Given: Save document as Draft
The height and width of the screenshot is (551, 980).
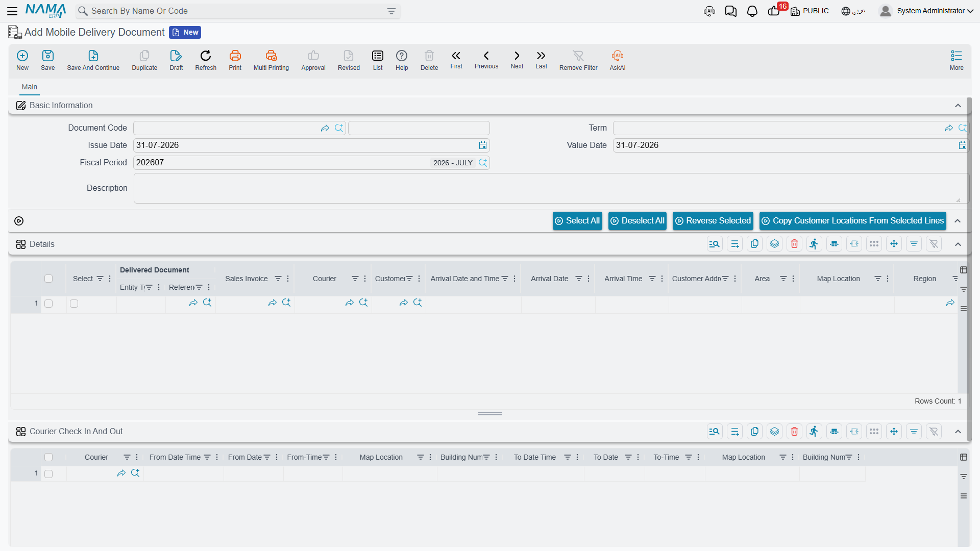Looking at the screenshot, I should (x=176, y=60).
